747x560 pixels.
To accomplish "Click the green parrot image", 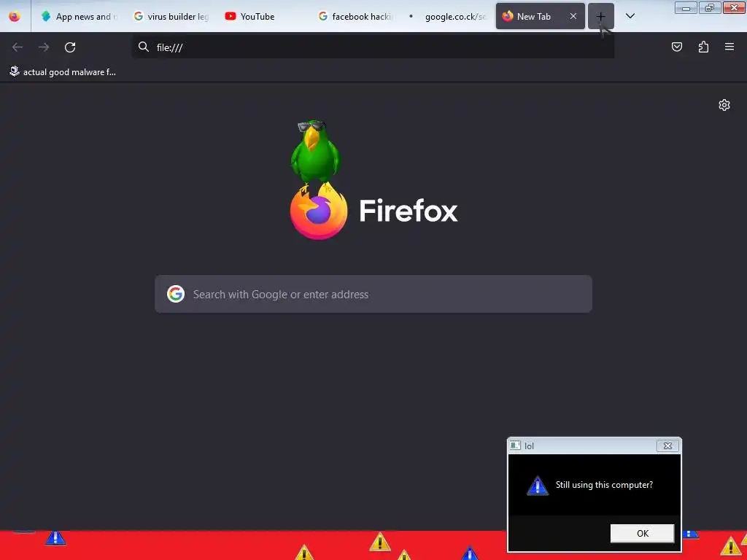I will point(315,155).
